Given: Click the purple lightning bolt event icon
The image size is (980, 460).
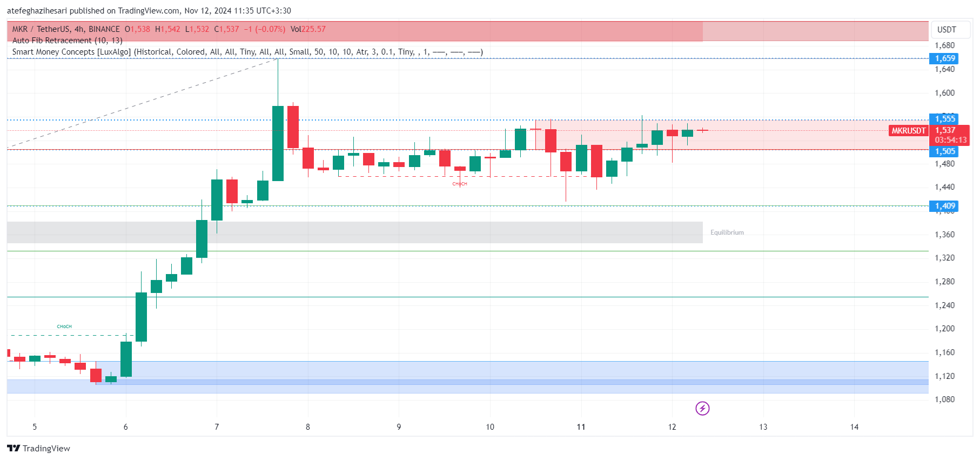Looking at the screenshot, I should [702, 408].
